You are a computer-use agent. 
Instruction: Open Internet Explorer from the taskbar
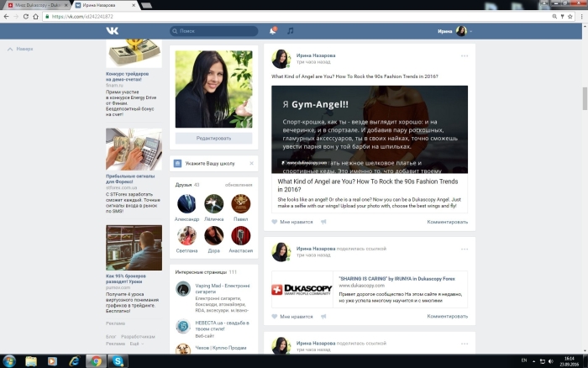click(x=74, y=361)
